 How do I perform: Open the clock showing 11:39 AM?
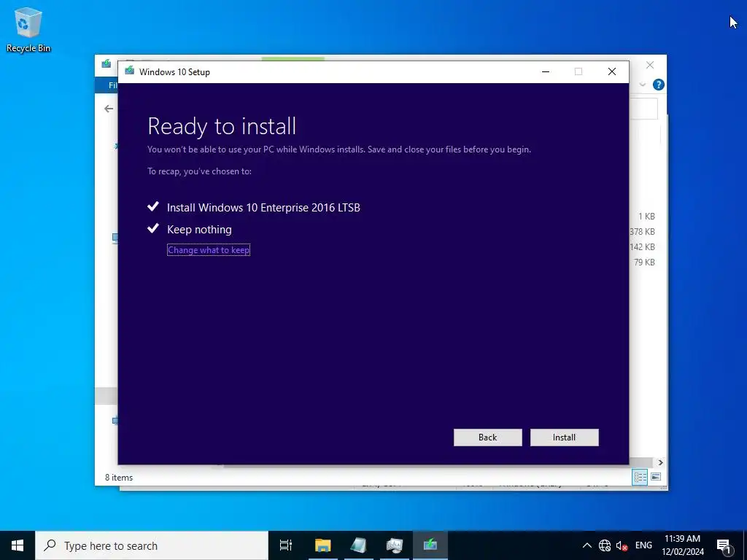pos(683,545)
